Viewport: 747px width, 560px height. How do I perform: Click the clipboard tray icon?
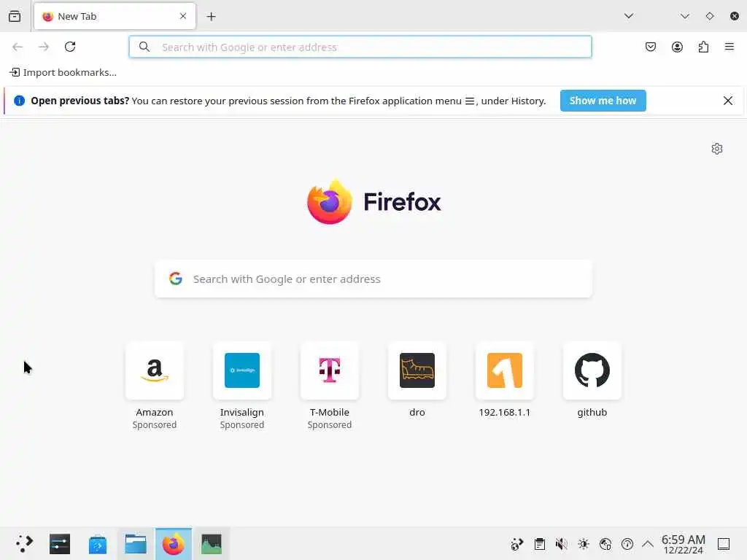tap(540, 544)
